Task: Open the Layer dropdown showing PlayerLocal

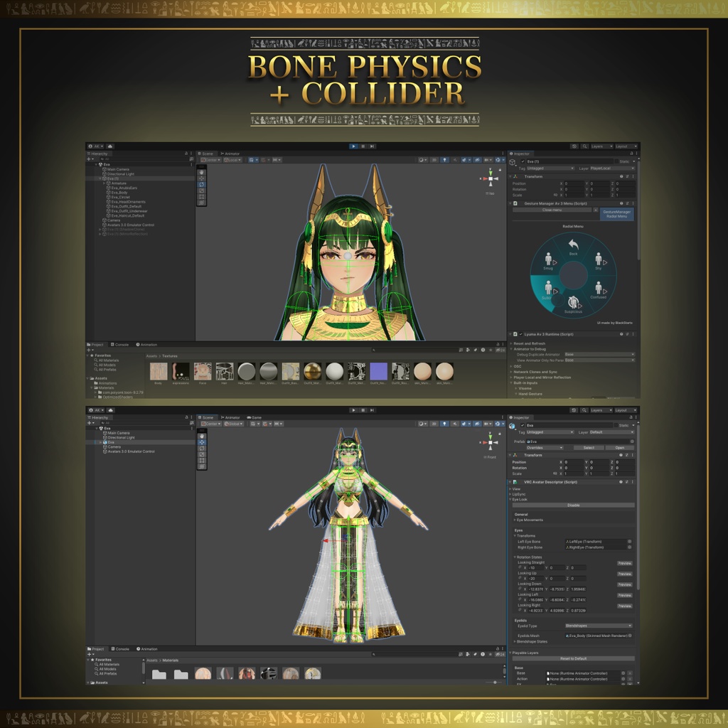Action: pyautogui.click(x=612, y=168)
